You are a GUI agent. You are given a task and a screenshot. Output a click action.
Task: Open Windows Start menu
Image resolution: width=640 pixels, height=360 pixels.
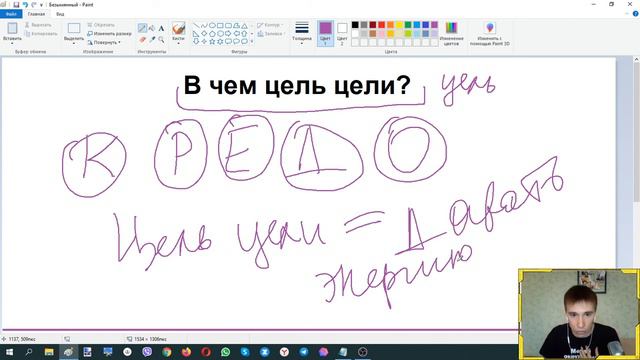click(x=9, y=351)
